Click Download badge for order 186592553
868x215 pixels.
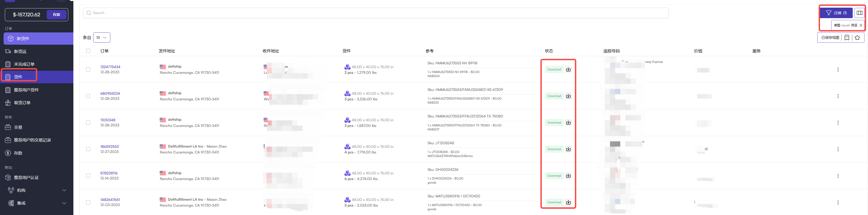point(554,149)
